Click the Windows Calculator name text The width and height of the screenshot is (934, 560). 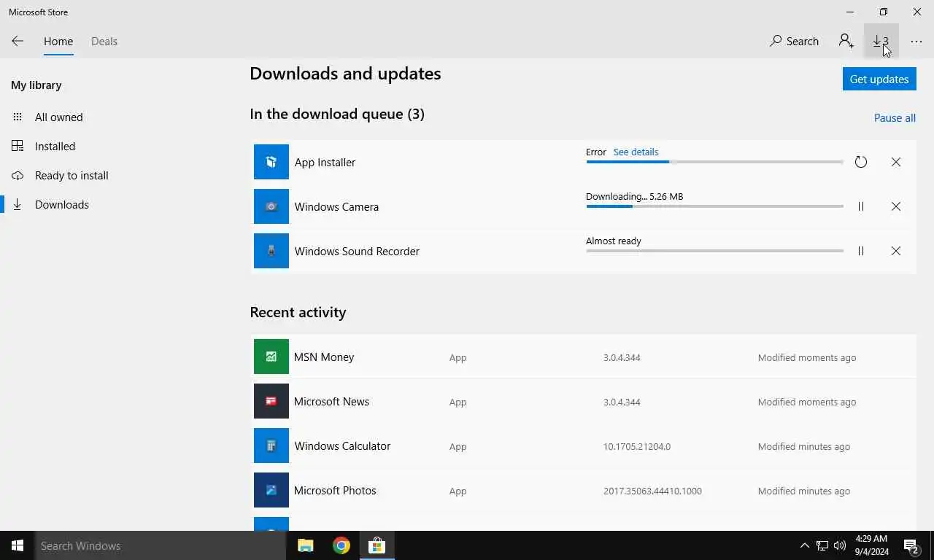coord(342,446)
